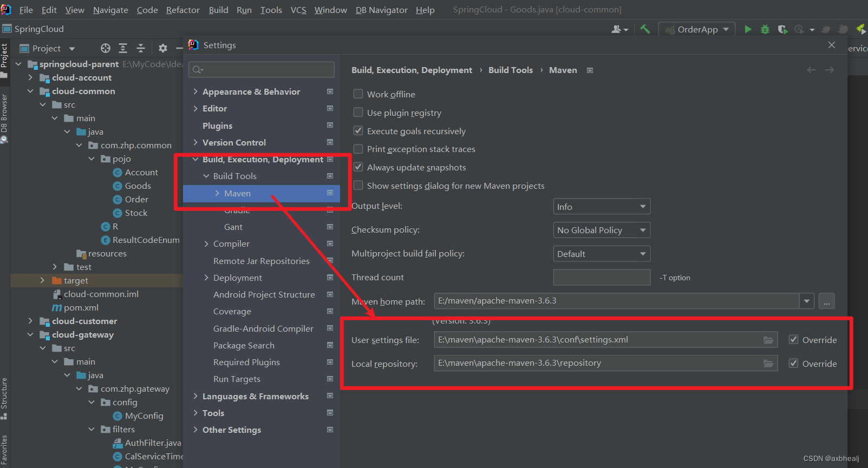Viewport: 868px width, 468px height.
Task: Open the Help menu
Action: click(x=425, y=10)
